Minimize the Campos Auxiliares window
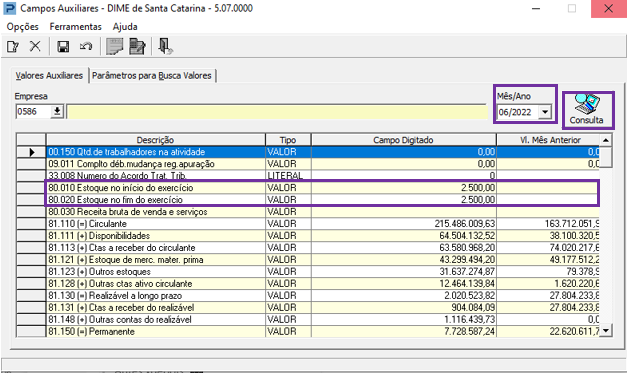The image size is (628, 374). point(536,9)
